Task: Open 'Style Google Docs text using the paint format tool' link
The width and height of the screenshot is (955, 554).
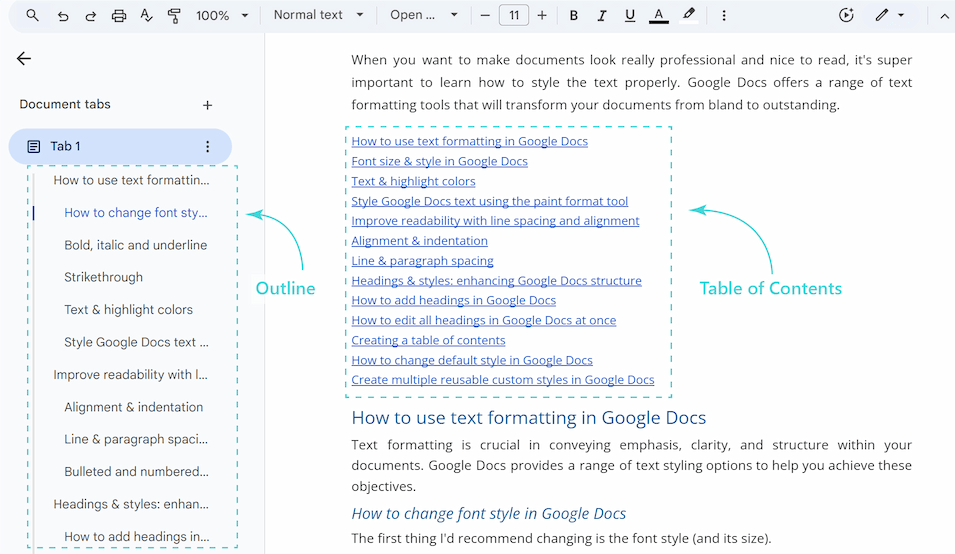Action: pyautogui.click(x=490, y=201)
